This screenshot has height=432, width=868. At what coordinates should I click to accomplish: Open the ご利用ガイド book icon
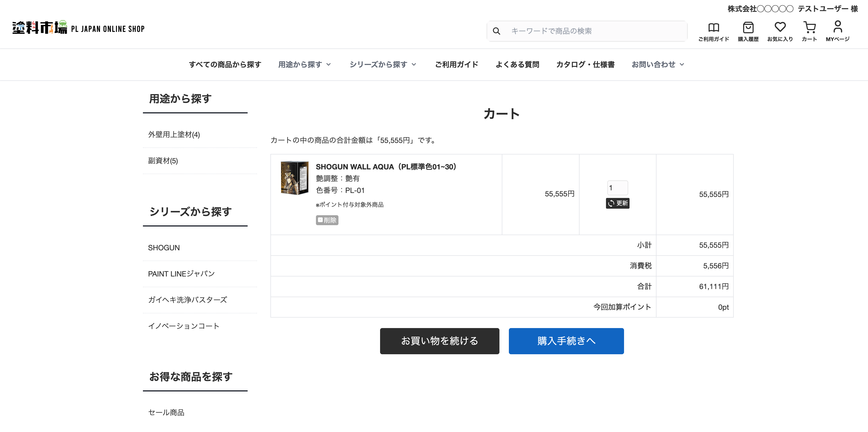pyautogui.click(x=713, y=28)
